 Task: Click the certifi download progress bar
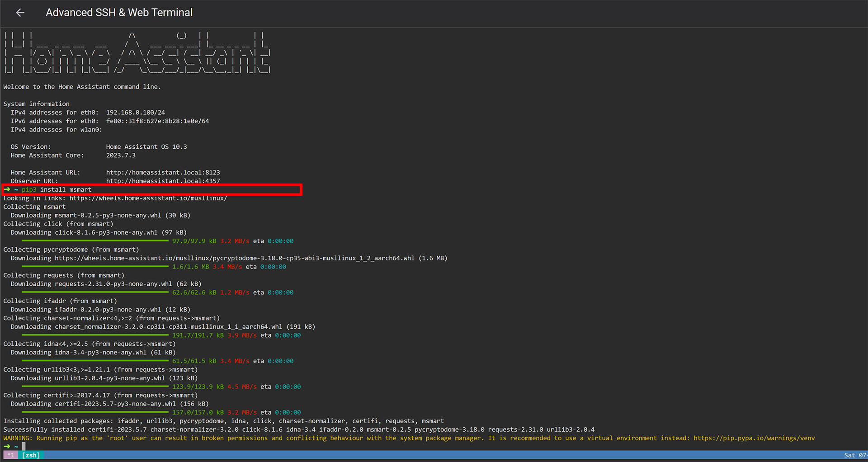[x=95, y=412]
